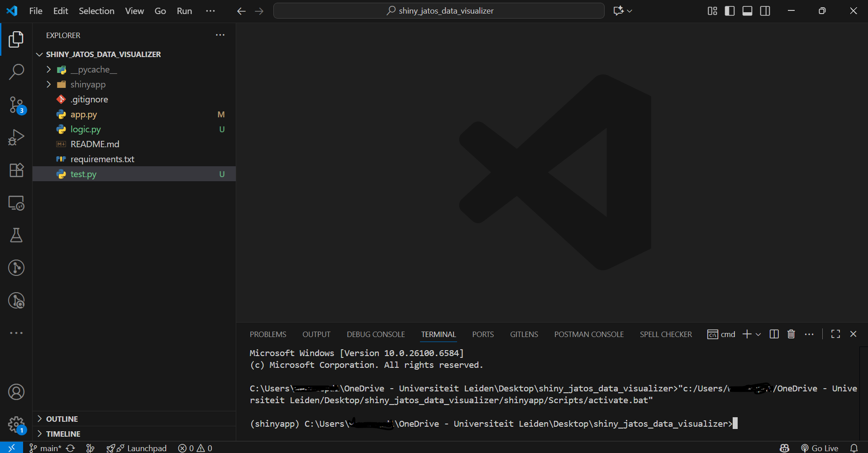Open the Run menu
This screenshot has height=453, width=868.
coord(184,10)
